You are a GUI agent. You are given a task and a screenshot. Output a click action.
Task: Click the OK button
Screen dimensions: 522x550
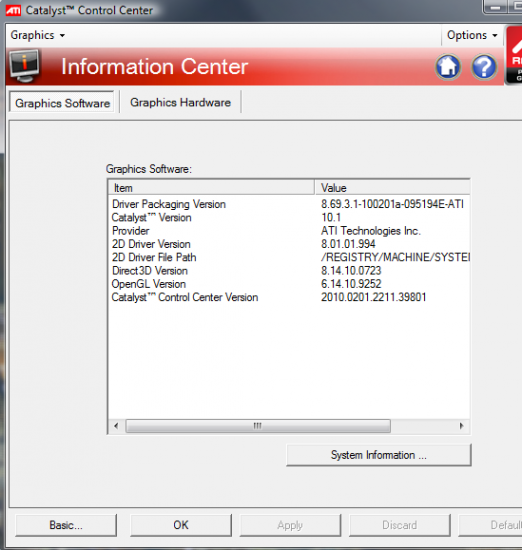tap(181, 525)
